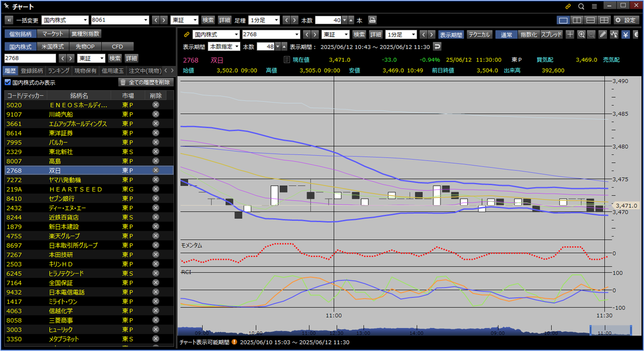Remove キリンHD from the history list

click(156, 264)
